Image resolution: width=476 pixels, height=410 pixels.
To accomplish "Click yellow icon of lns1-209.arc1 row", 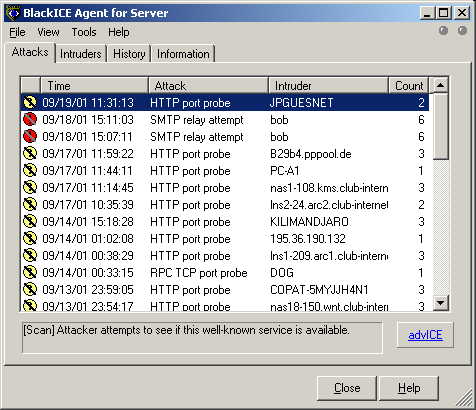I will 30,255.
